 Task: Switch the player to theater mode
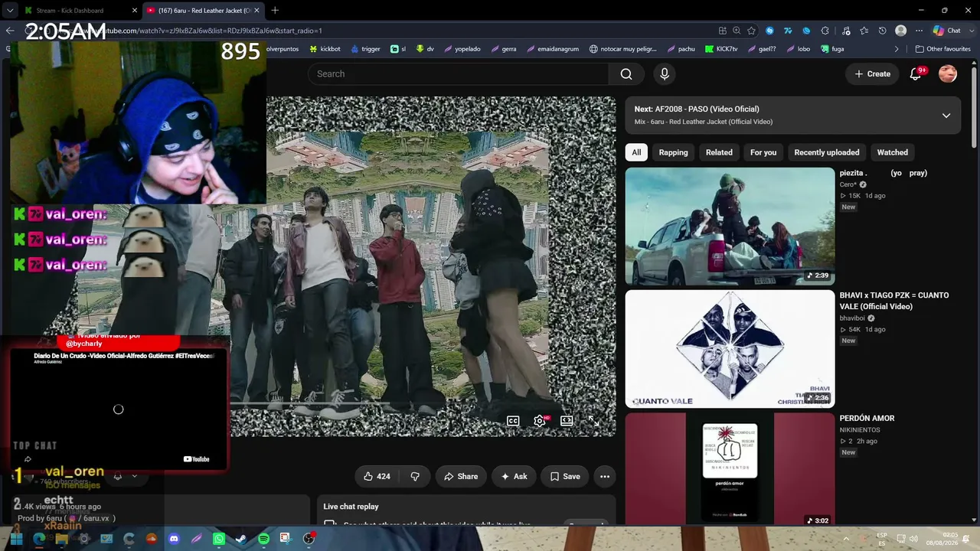tap(567, 421)
